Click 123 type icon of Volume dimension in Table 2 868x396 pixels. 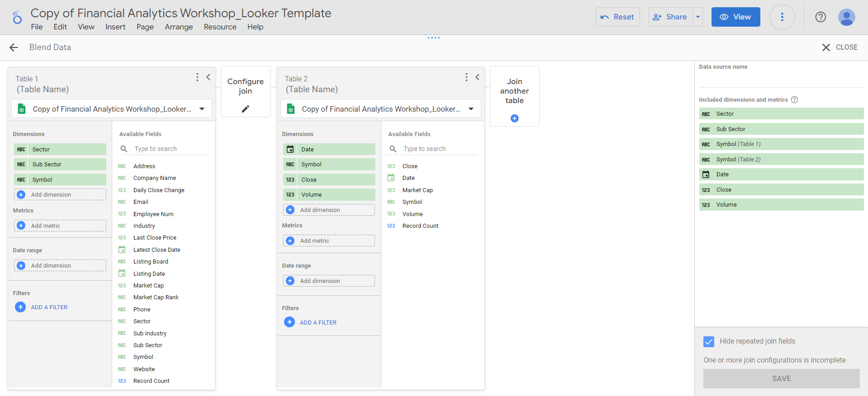coord(290,194)
